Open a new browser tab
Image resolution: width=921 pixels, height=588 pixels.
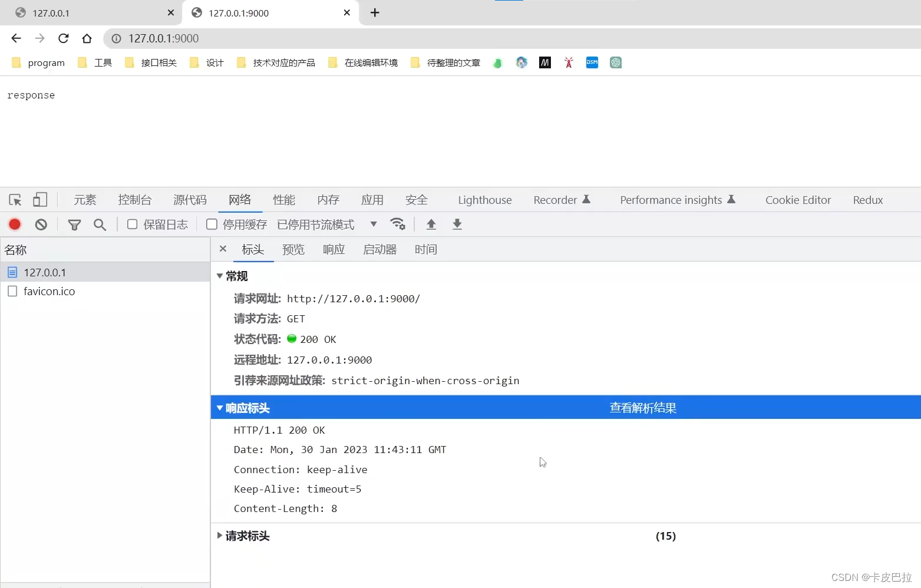point(375,12)
